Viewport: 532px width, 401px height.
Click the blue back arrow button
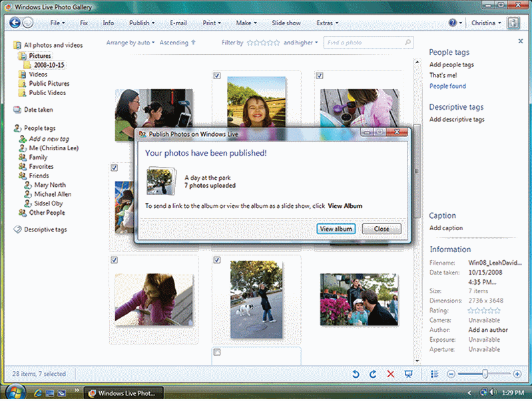coord(15,23)
